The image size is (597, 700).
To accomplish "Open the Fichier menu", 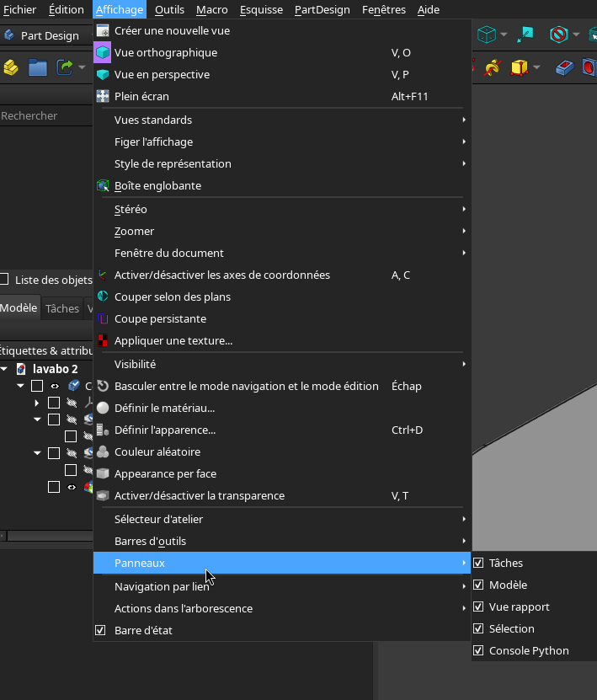I will coord(19,9).
